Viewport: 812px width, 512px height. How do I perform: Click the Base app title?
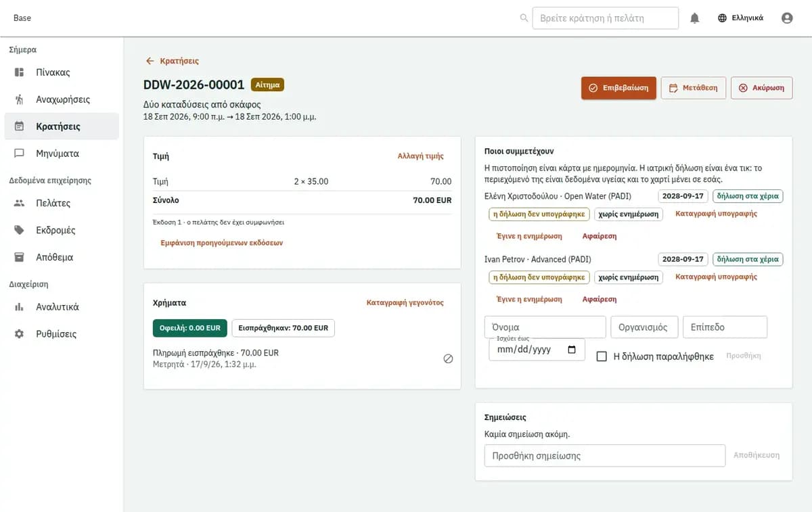22,18
